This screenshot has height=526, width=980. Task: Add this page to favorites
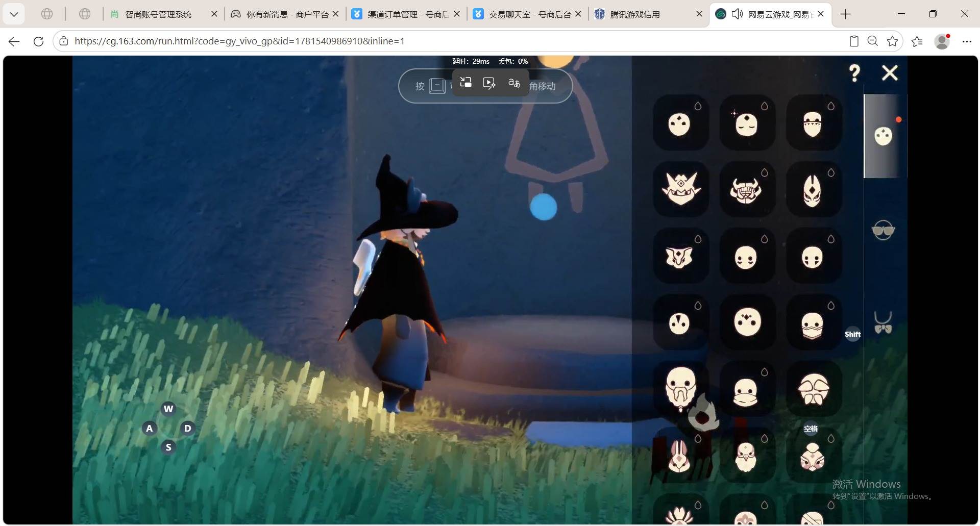[892, 41]
